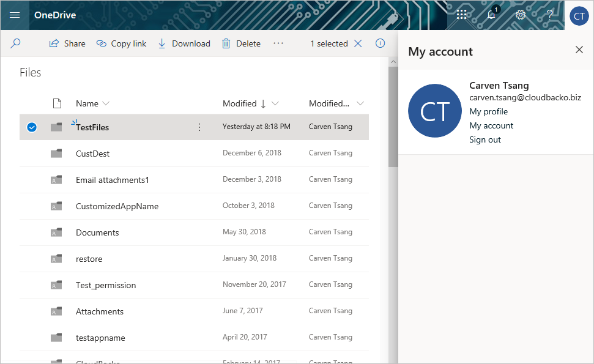Open the app launcher grid
This screenshot has height=364, width=594.
(x=462, y=15)
